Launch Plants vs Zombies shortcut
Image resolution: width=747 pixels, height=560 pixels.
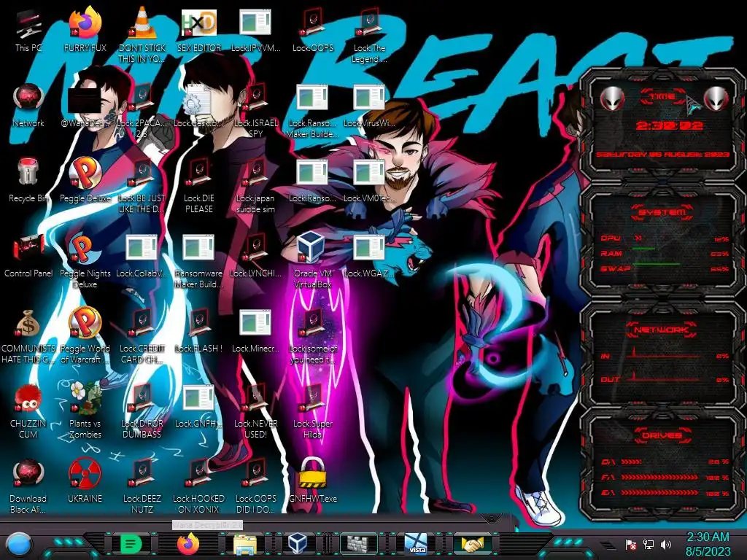[x=85, y=411]
